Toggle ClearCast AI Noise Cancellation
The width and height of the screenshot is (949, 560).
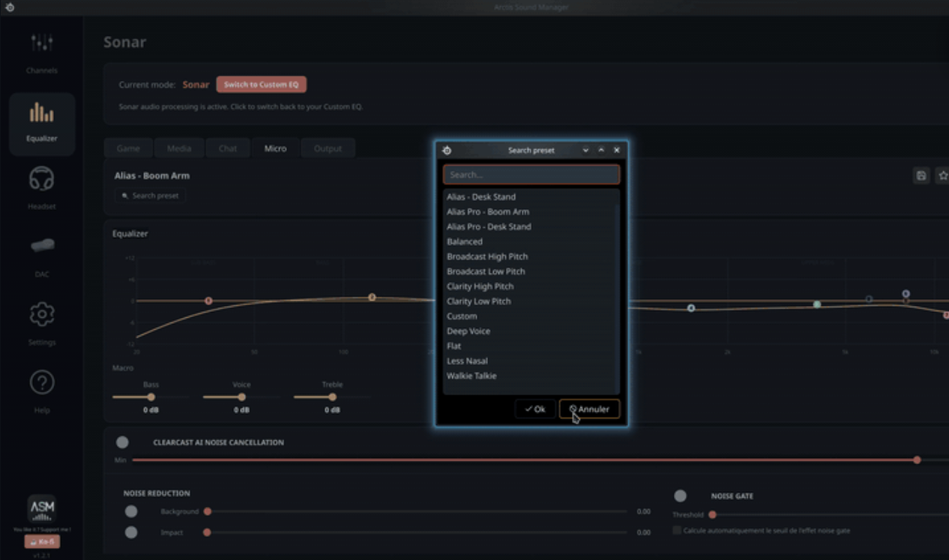(x=122, y=442)
